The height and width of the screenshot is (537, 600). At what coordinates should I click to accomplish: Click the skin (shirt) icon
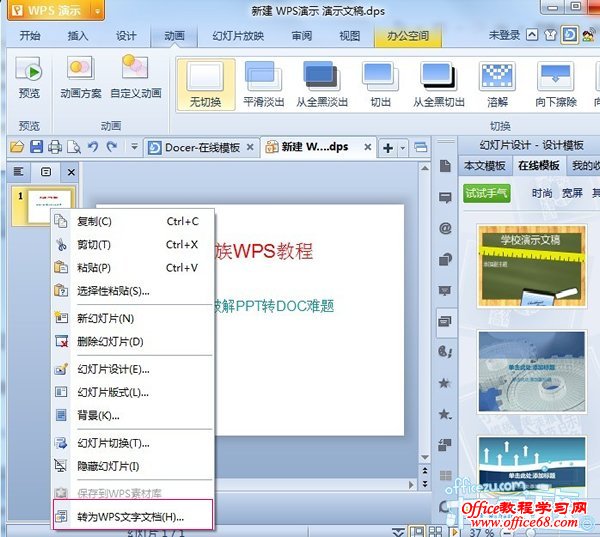pyautogui.click(x=551, y=35)
